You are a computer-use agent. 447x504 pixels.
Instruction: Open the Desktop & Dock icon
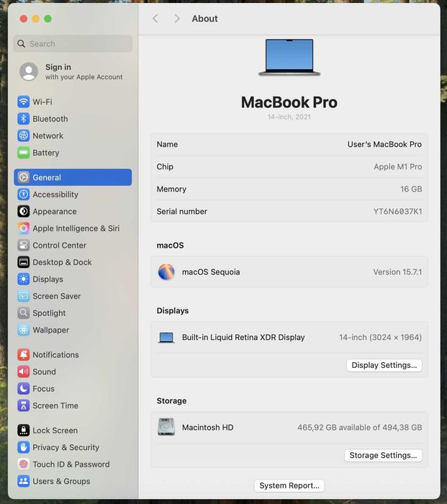tap(24, 262)
